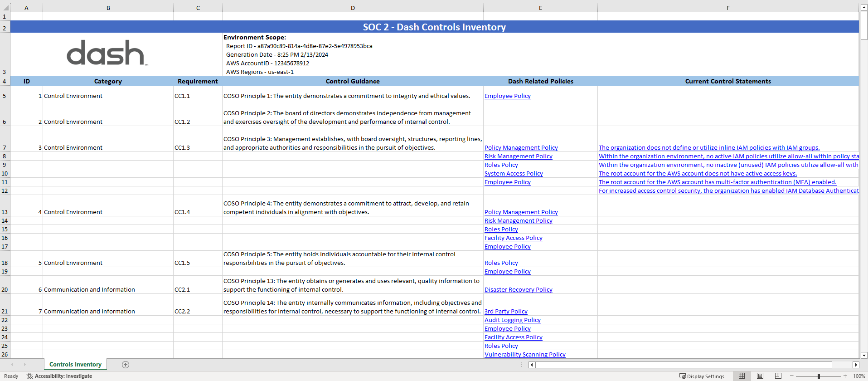Open the Vulnerability Scanning Policy link
Image resolution: width=868 pixels, height=381 pixels.
525,355
